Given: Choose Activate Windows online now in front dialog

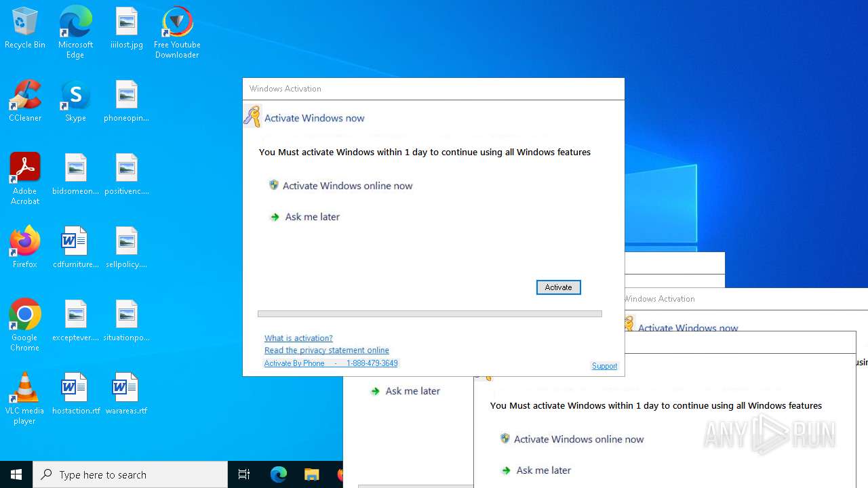Looking at the screenshot, I should coord(340,186).
